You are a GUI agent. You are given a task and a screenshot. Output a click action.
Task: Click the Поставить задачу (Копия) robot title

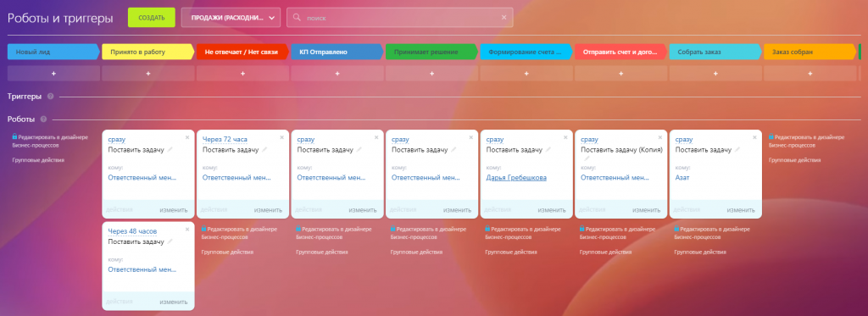621,149
